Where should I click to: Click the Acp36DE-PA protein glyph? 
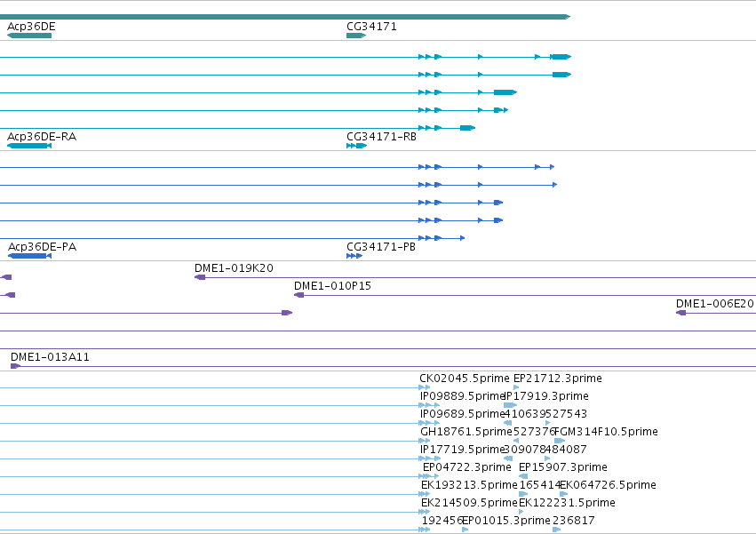point(29,256)
